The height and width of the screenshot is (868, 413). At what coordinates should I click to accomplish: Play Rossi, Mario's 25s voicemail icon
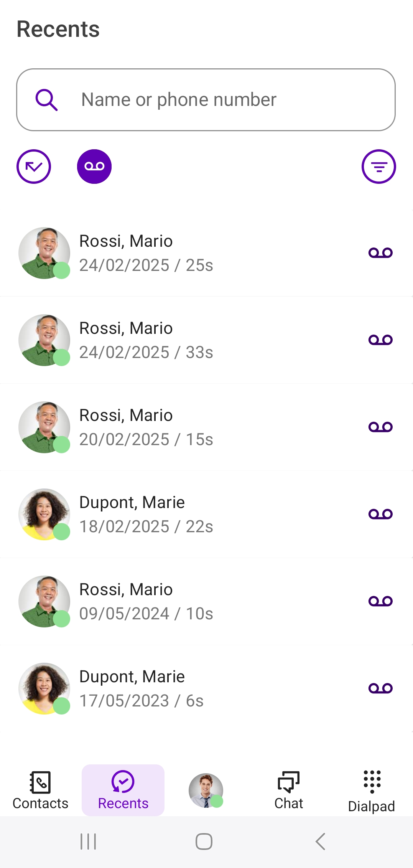pyautogui.click(x=380, y=253)
